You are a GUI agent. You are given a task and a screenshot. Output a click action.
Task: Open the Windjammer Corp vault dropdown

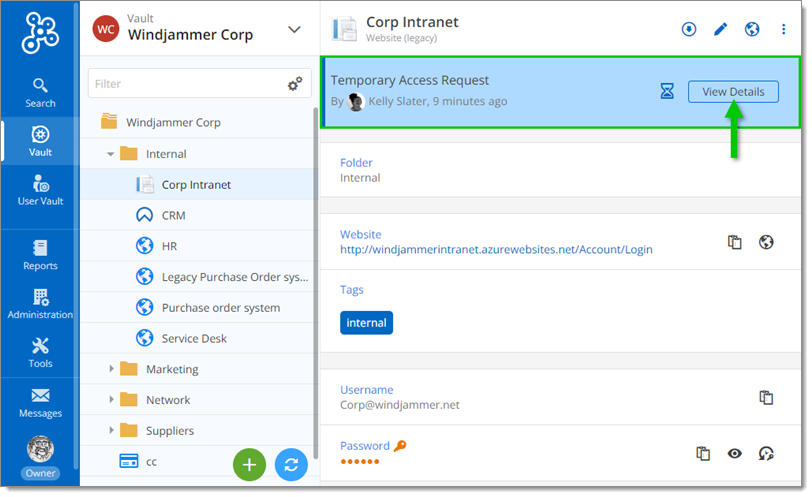pyautogui.click(x=294, y=29)
